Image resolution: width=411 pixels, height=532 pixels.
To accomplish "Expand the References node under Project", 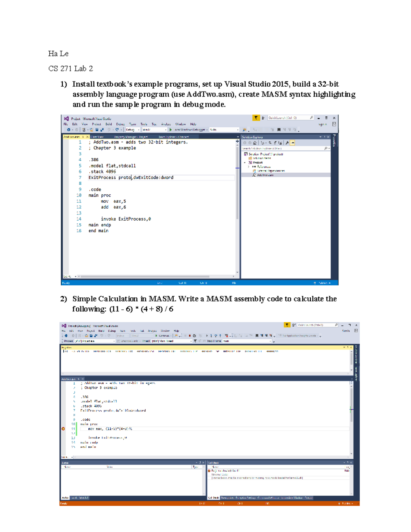I will [249, 166].
